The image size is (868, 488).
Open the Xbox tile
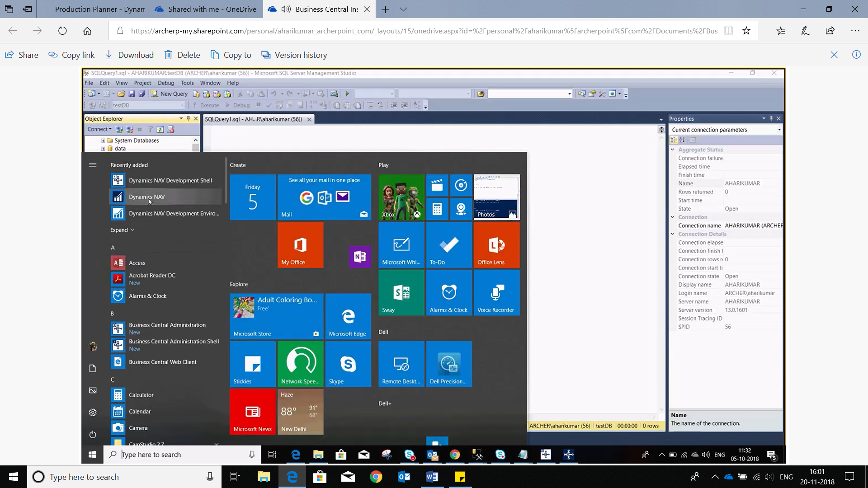coord(401,197)
